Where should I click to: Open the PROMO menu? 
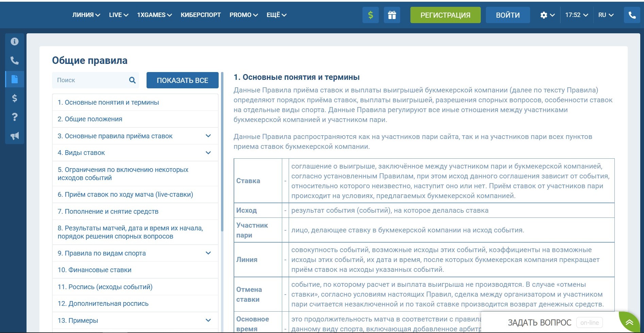click(x=243, y=15)
